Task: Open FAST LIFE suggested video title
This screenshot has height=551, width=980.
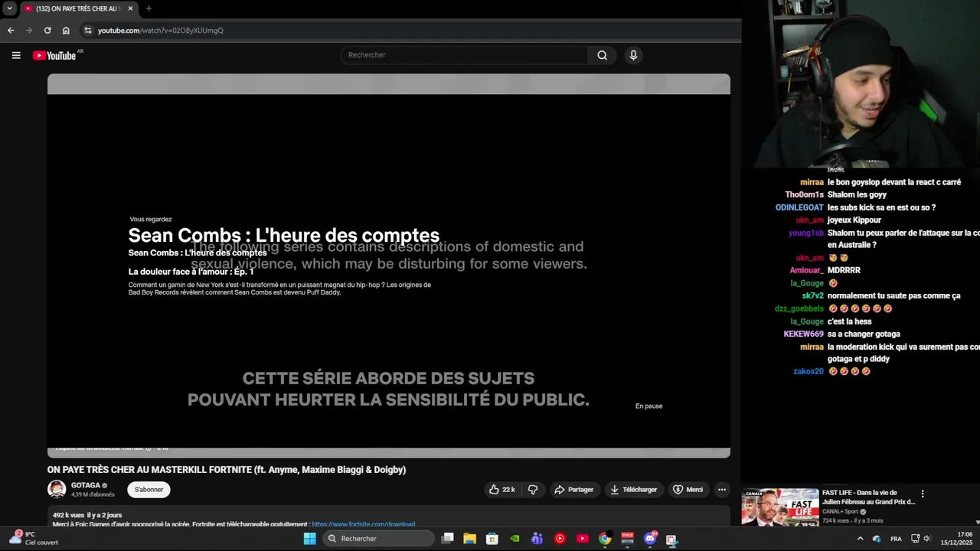Action: tap(868, 497)
